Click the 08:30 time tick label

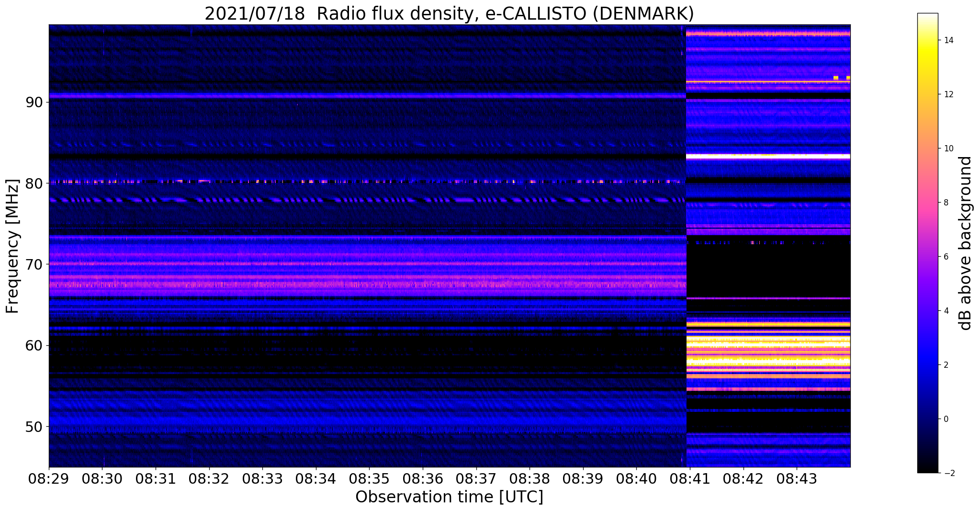click(102, 478)
